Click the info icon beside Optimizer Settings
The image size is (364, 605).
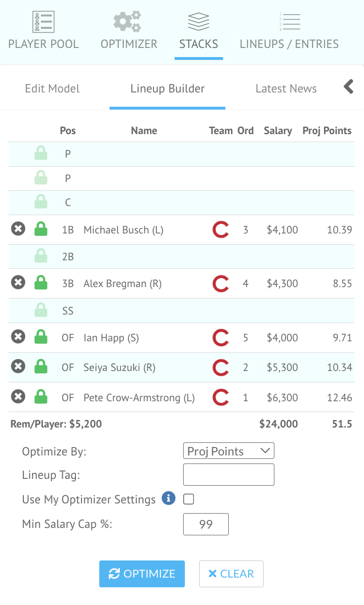tap(168, 498)
